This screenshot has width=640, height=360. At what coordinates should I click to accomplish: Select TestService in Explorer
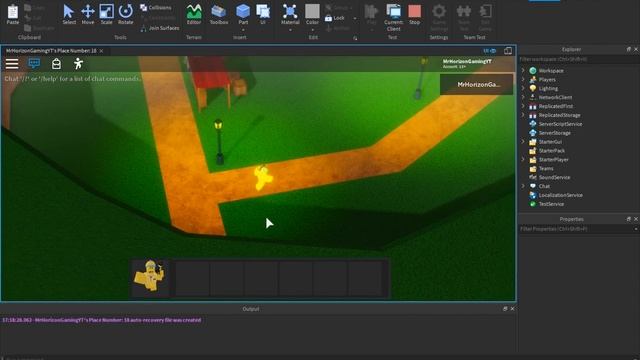point(551,204)
